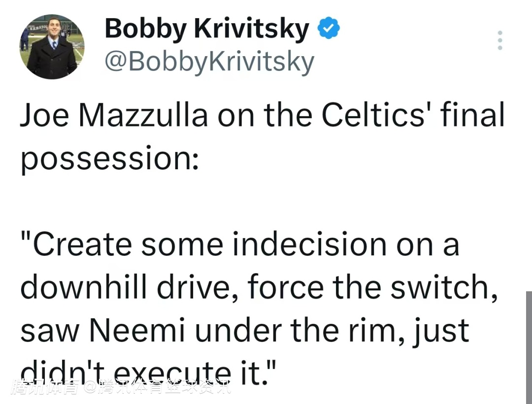532x404 pixels.
Task: Click the display name Bobby Krivitsky
Action: [207, 29]
